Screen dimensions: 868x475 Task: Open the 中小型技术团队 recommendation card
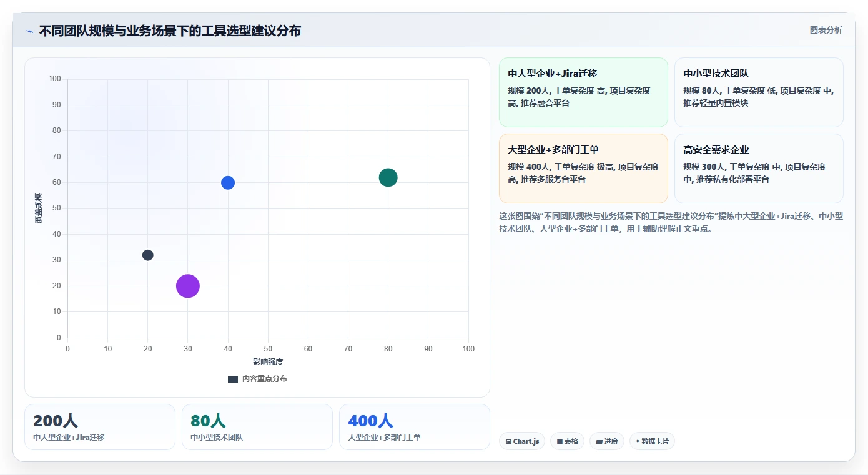click(759, 92)
